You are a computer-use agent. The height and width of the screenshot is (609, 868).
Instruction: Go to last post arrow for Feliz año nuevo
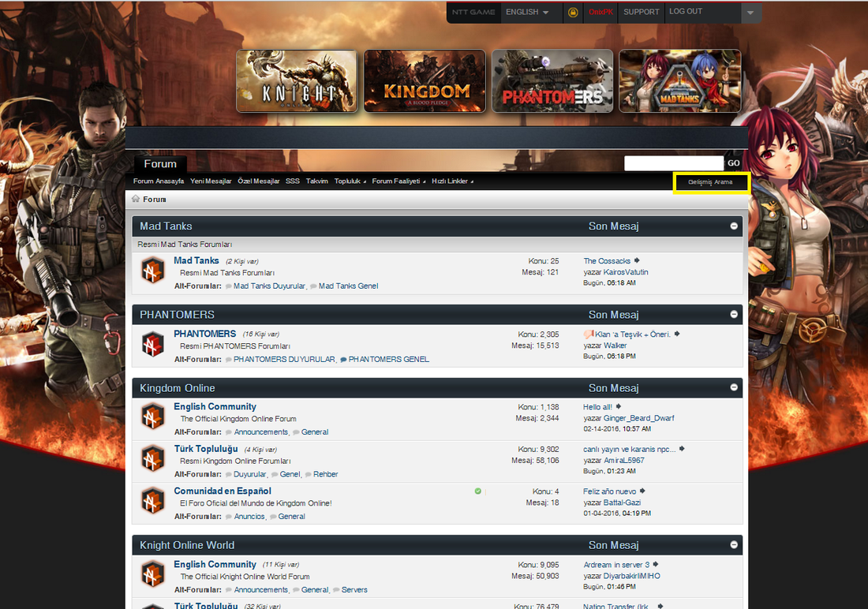(x=642, y=491)
